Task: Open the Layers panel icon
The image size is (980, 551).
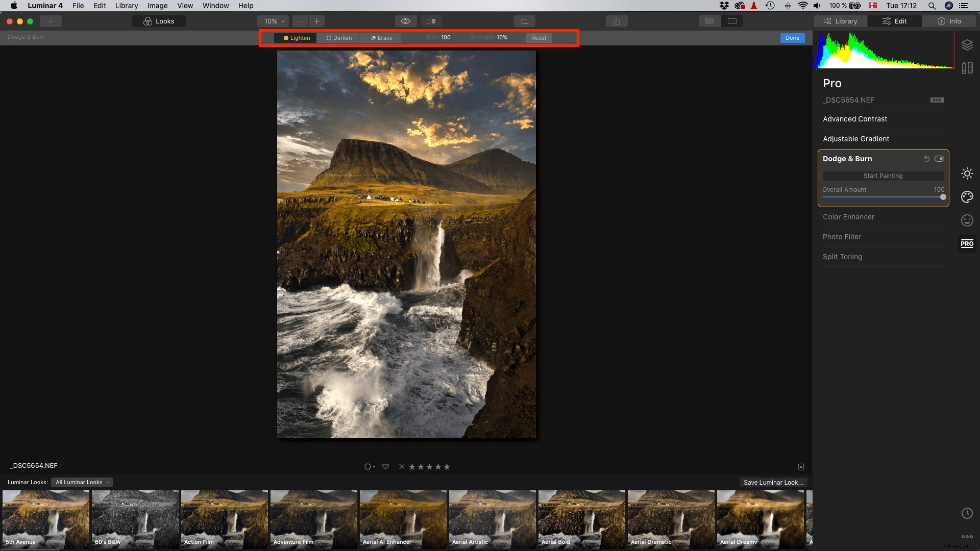Action: click(967, 44)
